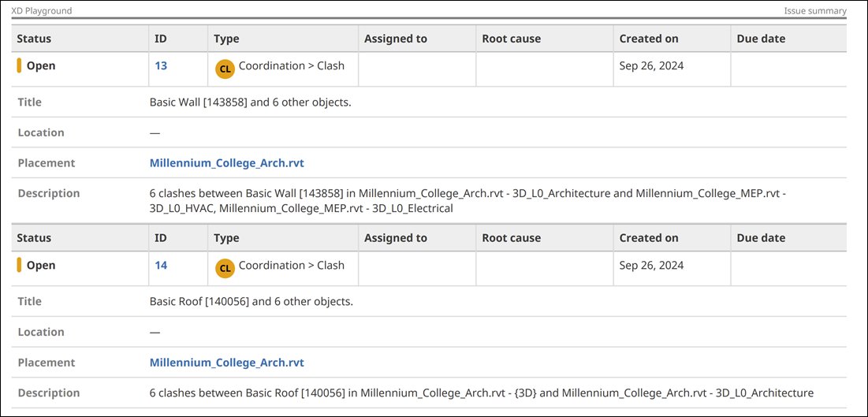Click the CL clash icon for issue 14
The height and width of the screenshot is (417, 868).
pyautogui.click(x=225, y=269)
